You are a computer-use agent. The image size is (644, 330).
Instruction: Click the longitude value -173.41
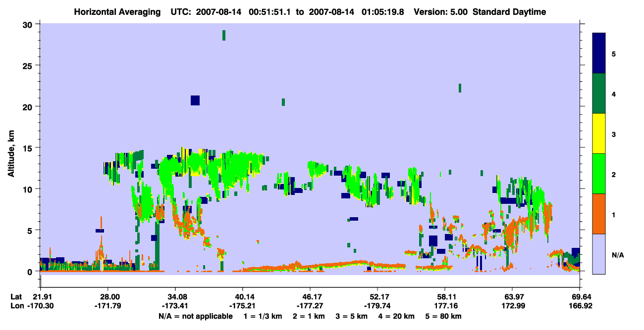click(175, 306)
